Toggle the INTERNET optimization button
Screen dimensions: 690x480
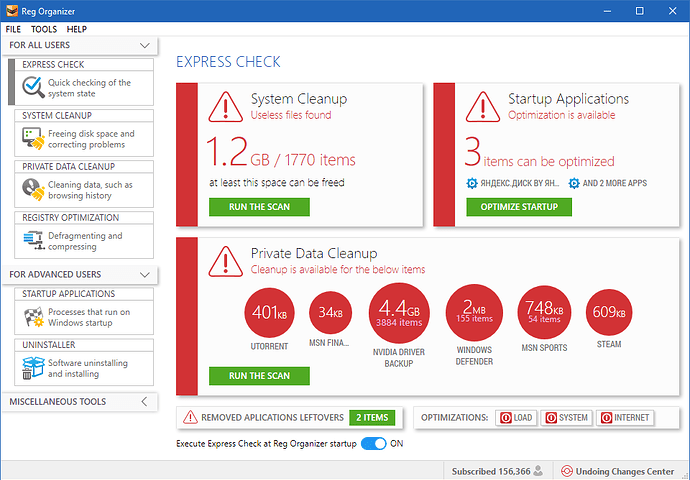tap(624, 417)
